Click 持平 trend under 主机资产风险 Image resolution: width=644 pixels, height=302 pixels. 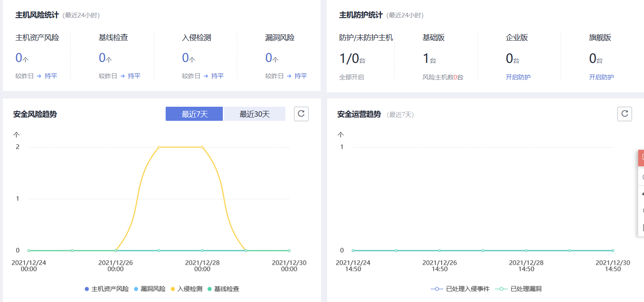click(51, 76)
